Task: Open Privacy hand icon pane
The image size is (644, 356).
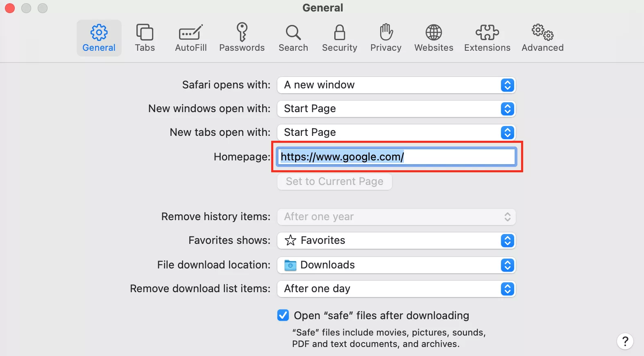Action: [x=386, y=38]
